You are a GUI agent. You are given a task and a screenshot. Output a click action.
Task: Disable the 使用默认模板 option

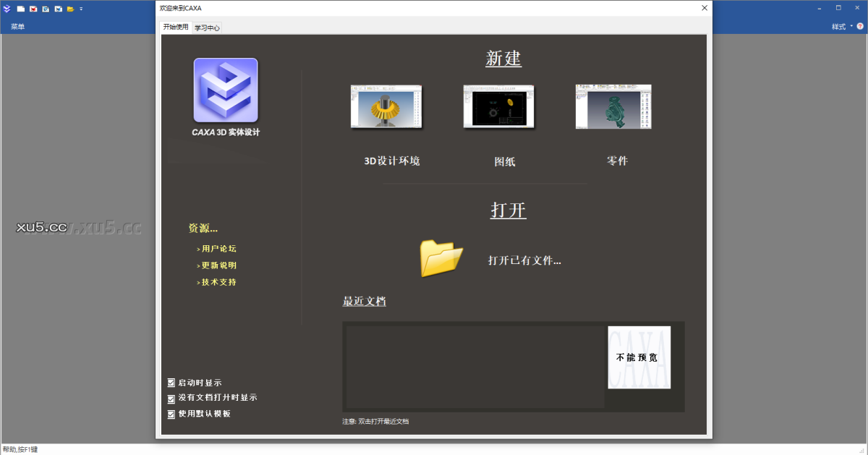(171, 413)
